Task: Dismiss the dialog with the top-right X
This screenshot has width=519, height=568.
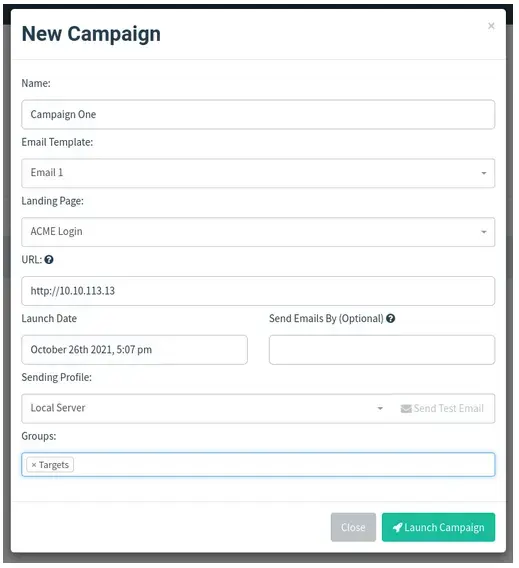Action: pos(491,26)
